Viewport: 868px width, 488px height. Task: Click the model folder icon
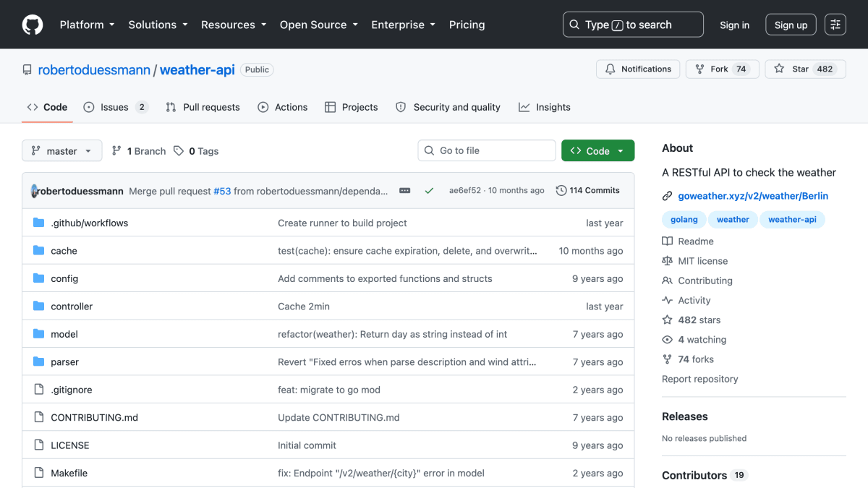39,334
